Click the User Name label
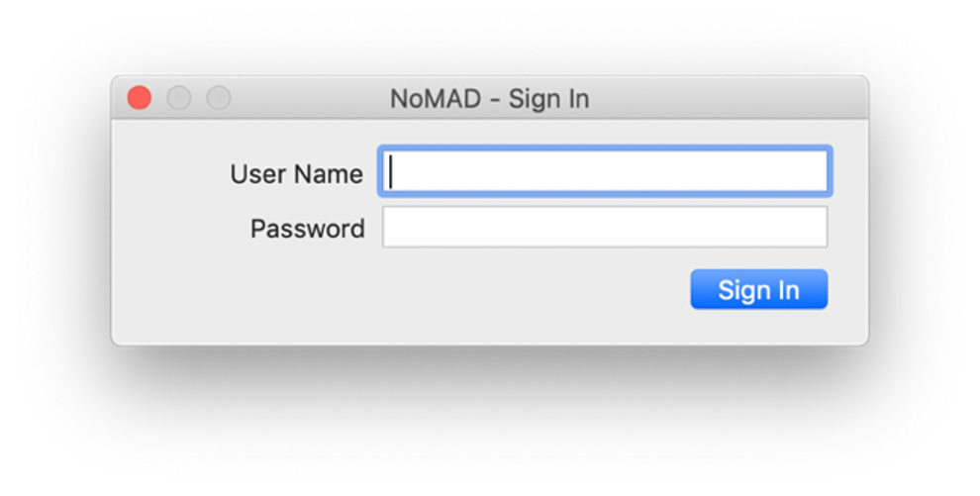 tap(296, 174)
